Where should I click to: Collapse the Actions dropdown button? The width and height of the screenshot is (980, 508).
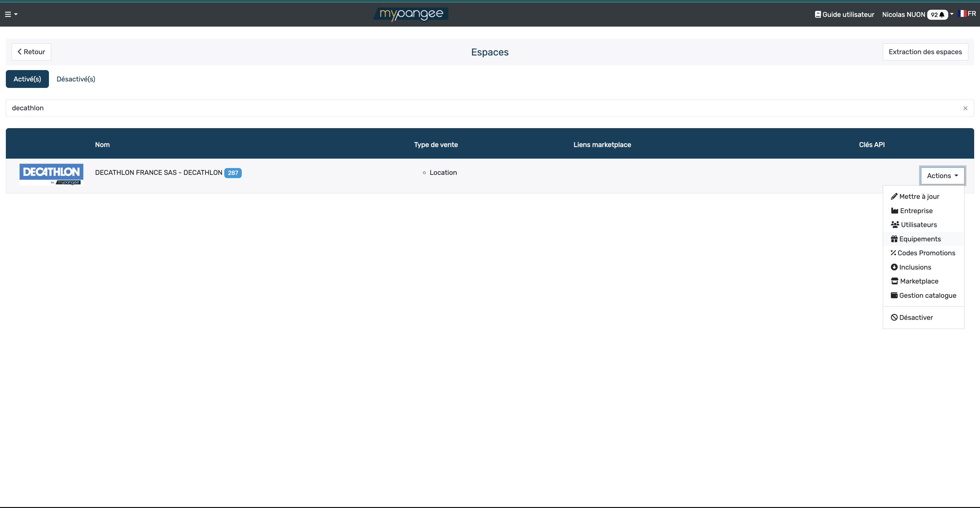coord(942,175)
